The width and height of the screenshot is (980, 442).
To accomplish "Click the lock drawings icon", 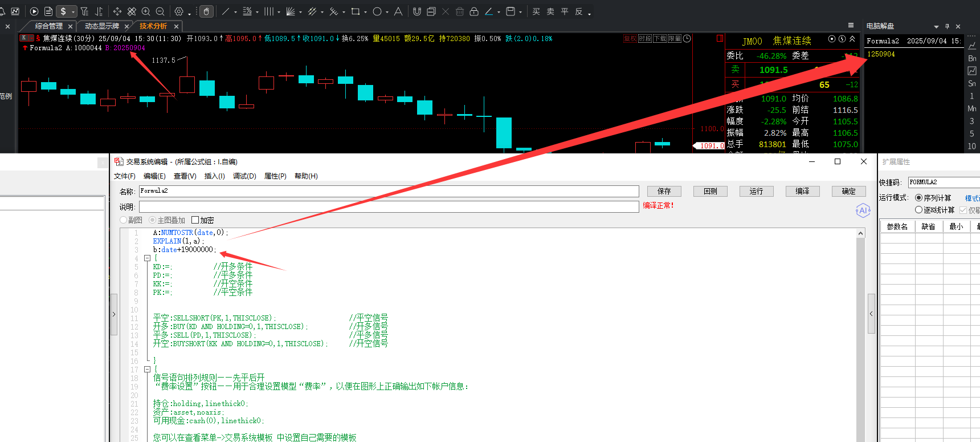I will pyautogui.click(x=473, y=11).
